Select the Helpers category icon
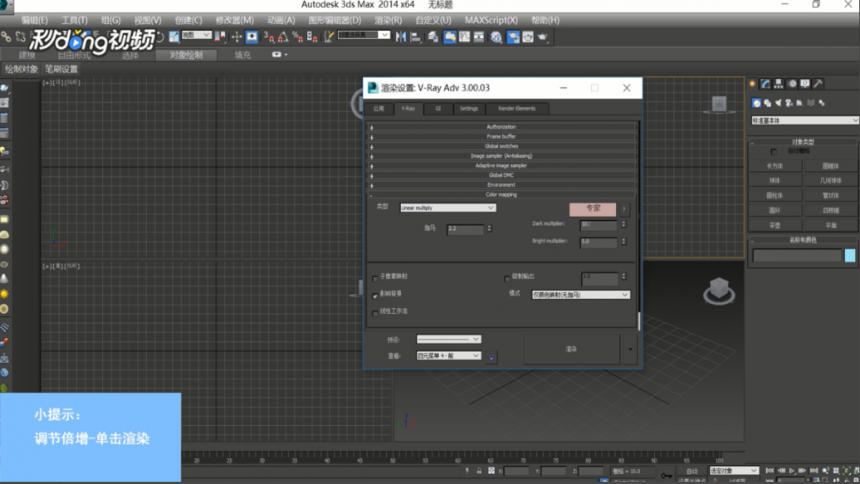This screenshot has height=484, width=860. click(x=800, y=103)
